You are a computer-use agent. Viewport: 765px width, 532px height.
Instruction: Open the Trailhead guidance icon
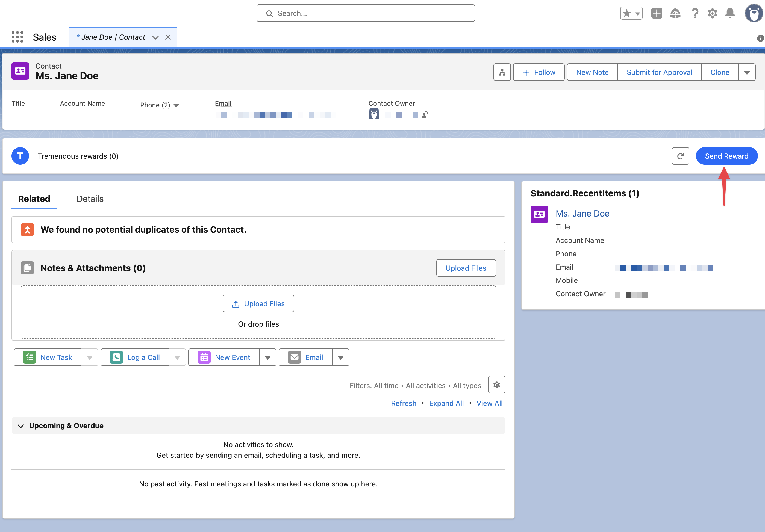[675, 13]
